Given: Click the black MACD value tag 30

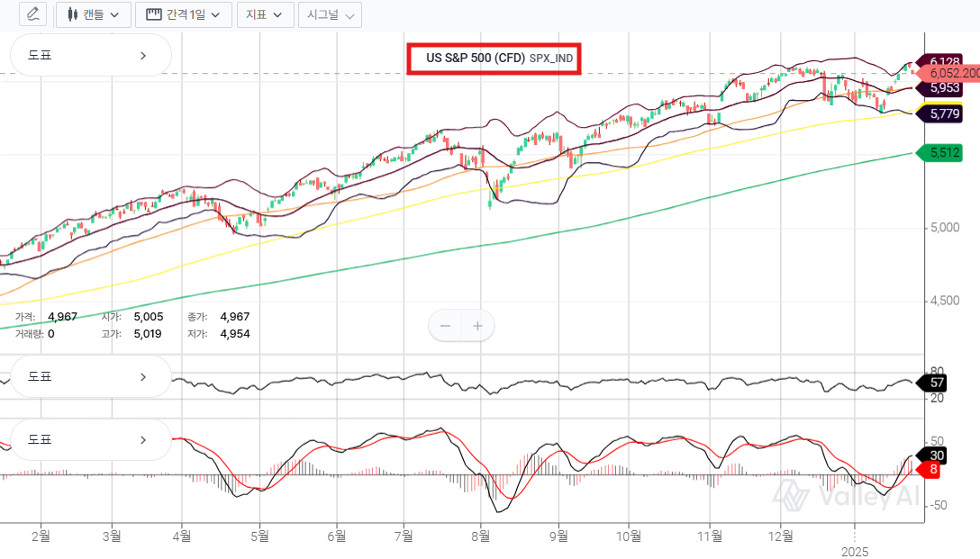Looking at the screenshot, I should 936,455.
